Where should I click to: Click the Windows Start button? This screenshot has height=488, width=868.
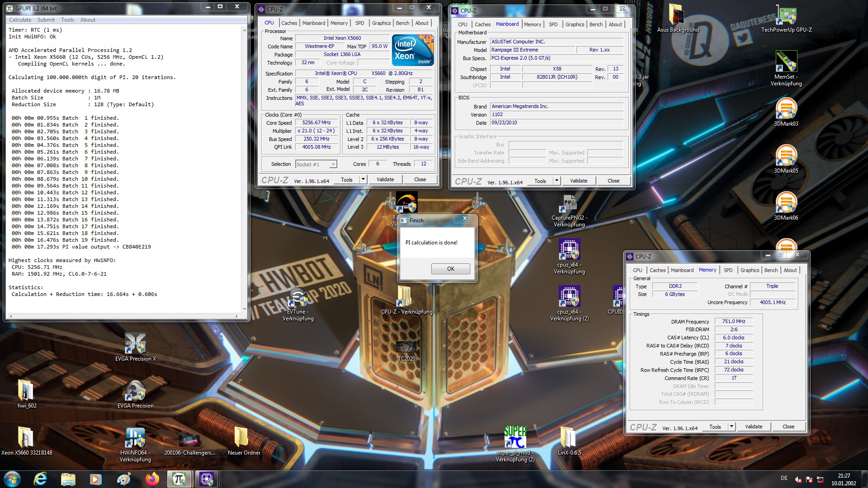(x=12, y=479)
